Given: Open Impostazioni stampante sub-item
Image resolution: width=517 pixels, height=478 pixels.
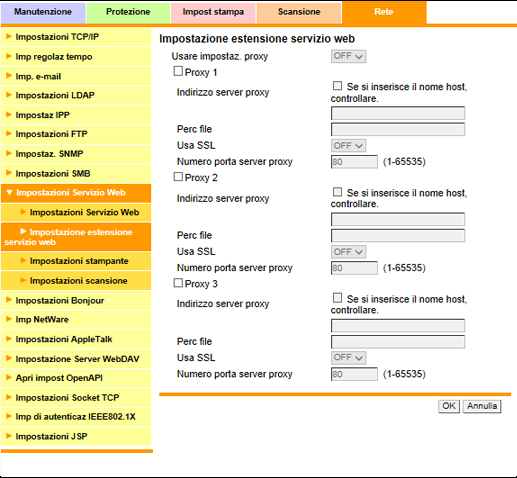Looking at the screenshot, I should coord(76,261).
